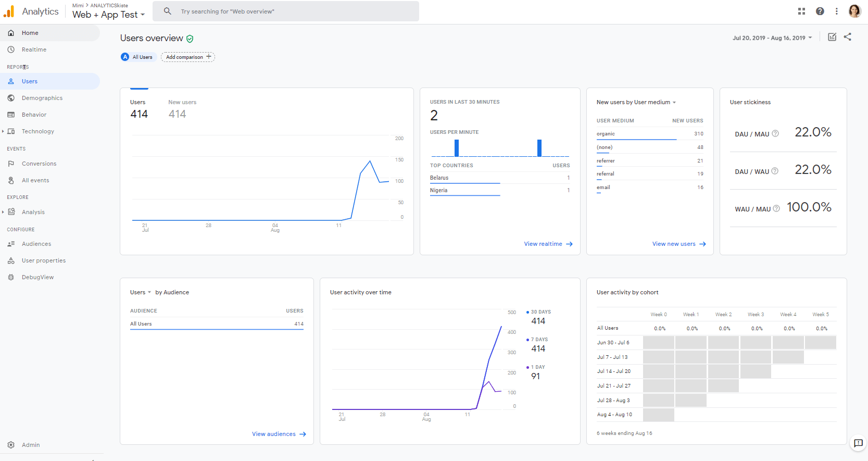Open Realtime in the sidebar

34,49
